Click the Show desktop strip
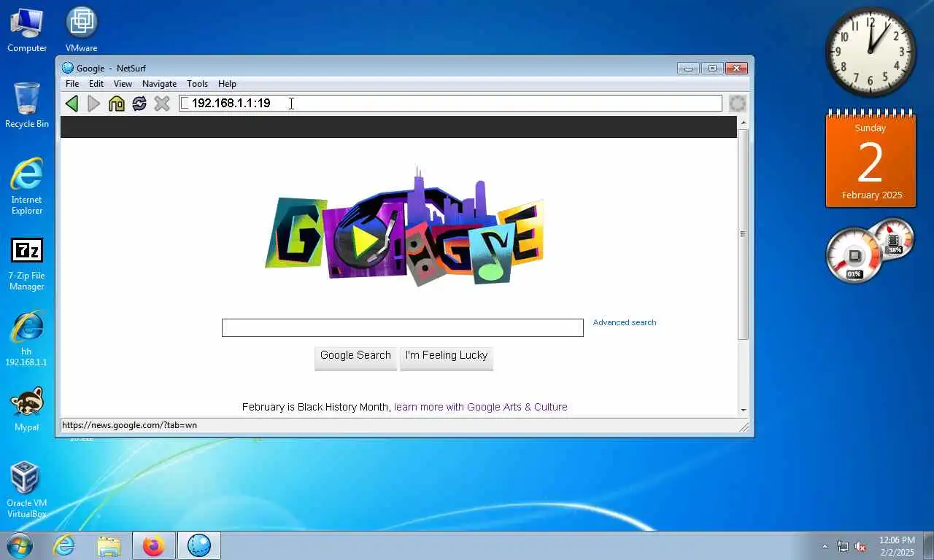This screenshot has height=560, width=934. (x=929, y=545)
